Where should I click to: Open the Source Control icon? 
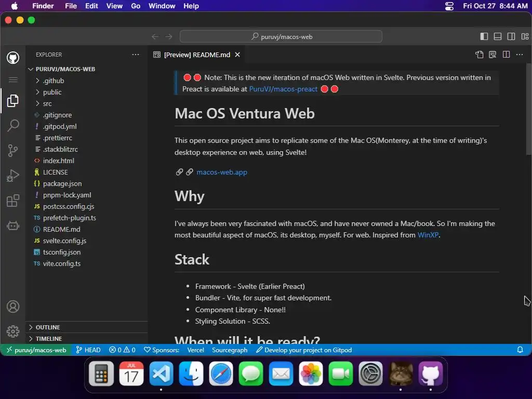(13, 150)
